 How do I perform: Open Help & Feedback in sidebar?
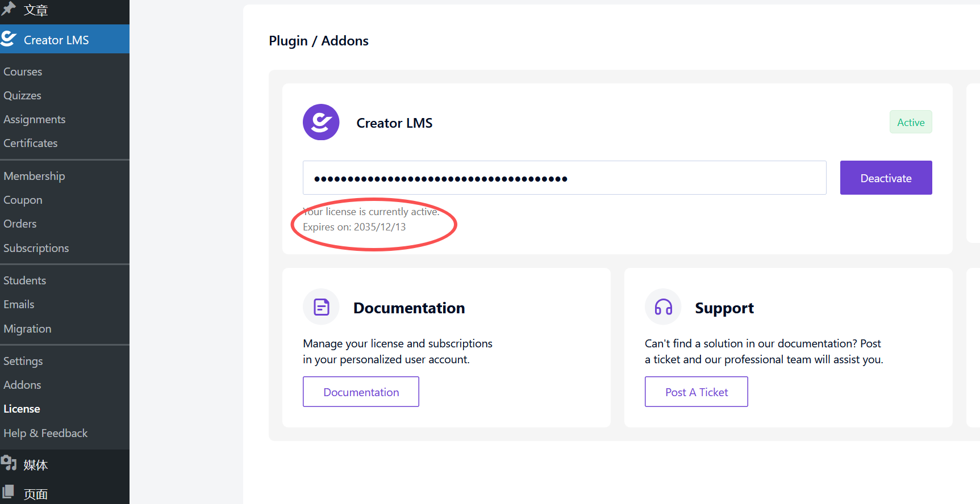pos(45,433)
